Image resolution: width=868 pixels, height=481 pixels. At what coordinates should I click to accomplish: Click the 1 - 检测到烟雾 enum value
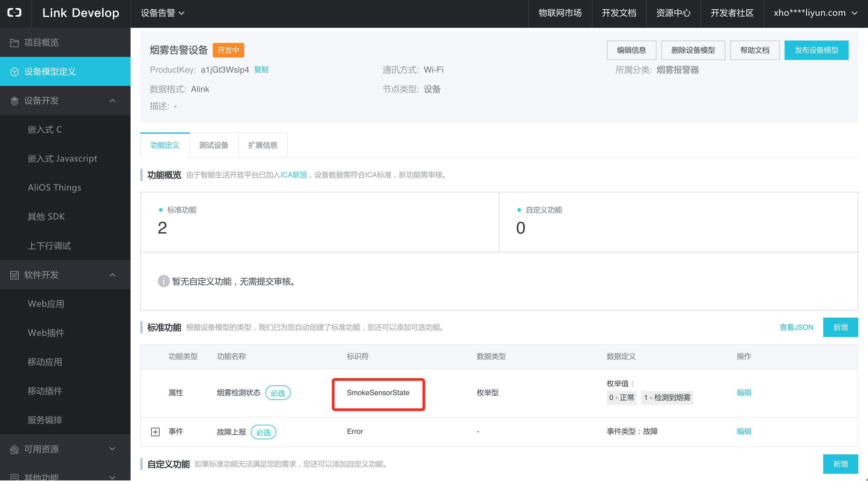(667, 398)
